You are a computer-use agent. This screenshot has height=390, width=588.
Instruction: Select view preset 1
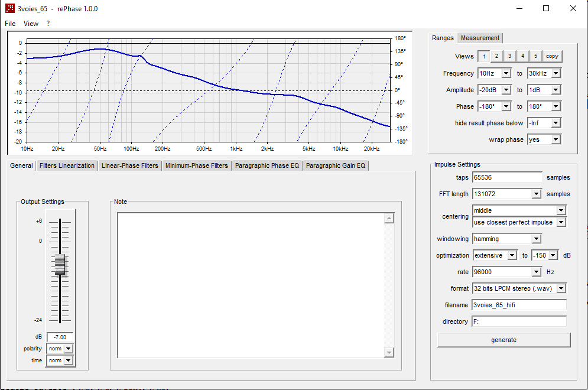click(x=484, y=56)
